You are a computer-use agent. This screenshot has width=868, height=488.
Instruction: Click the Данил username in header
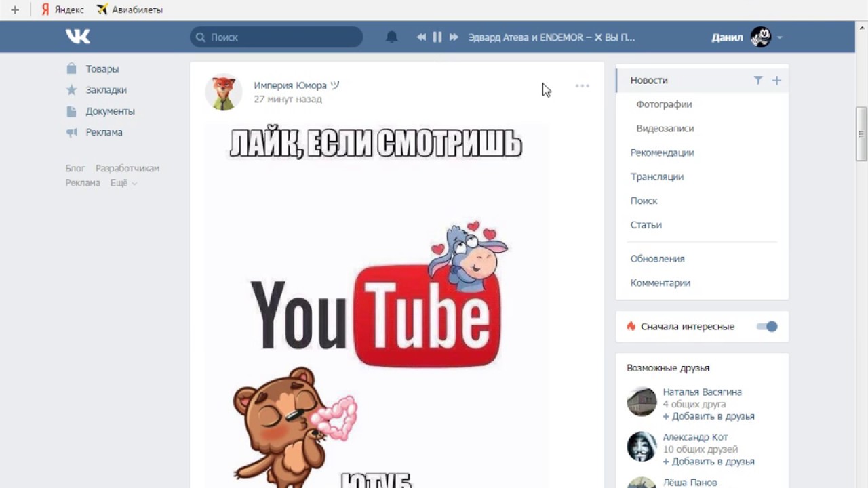click(x=727, y=37)
